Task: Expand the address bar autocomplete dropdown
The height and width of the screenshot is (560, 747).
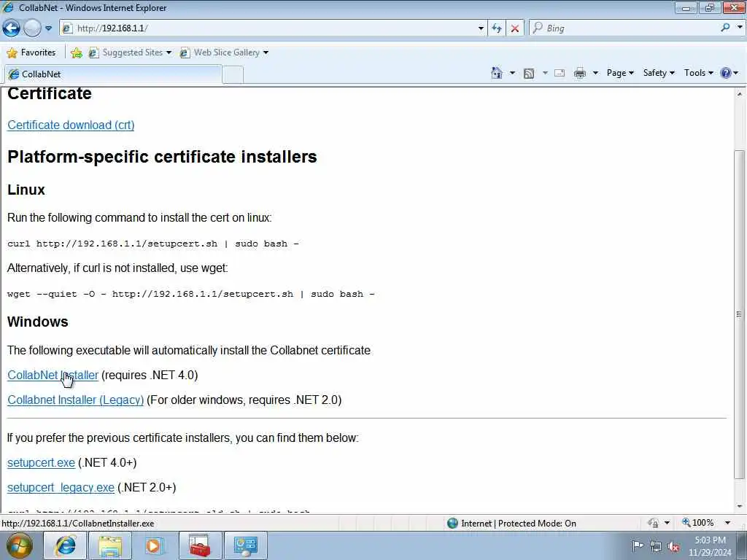Action: (x=481, y=28)
